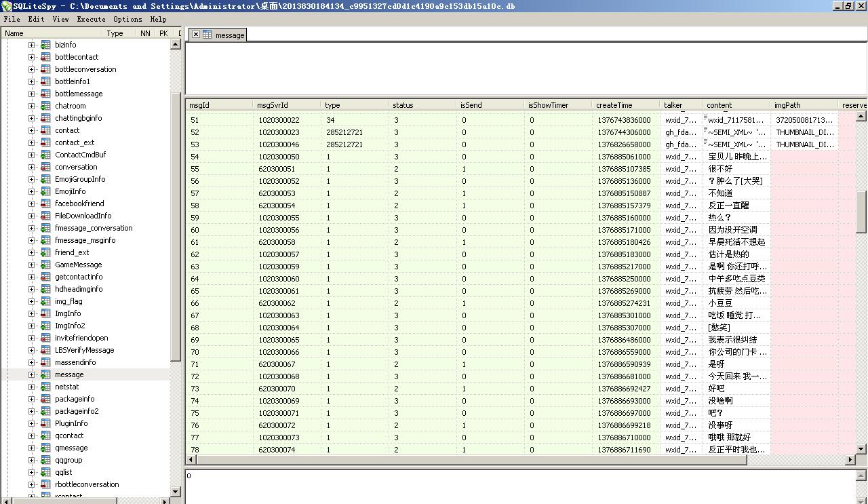The width and height of the screenshot is (868, 504).
Task: Click the ImgInfo2 table icon
Action: coord(45,326)
